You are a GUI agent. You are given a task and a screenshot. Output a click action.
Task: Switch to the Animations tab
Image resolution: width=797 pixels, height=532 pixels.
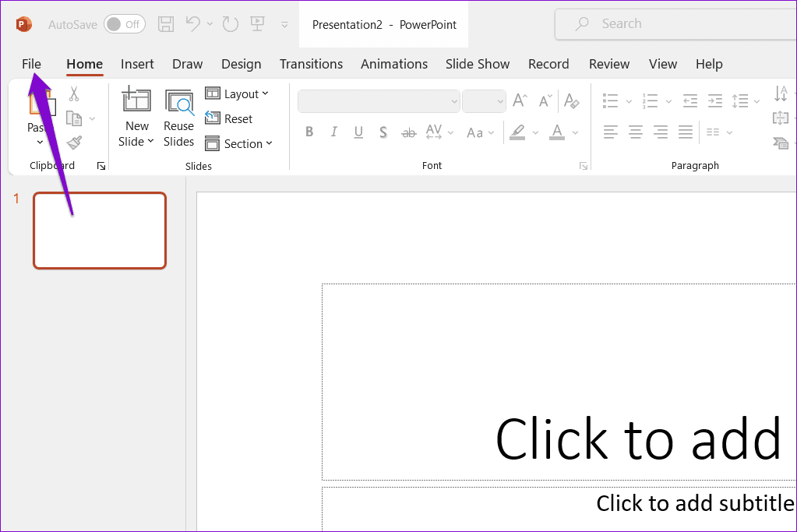coord(393,64)
